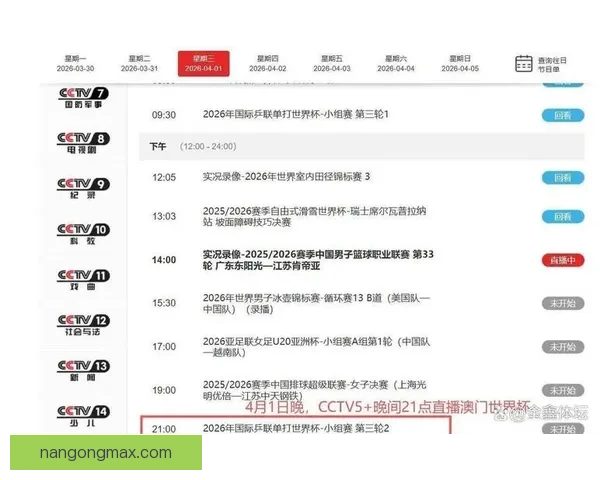Open 中国男子篮球职业联赛 第33轮 program
Viewport: 600px width, 480px height.
(x=318, y=260)
